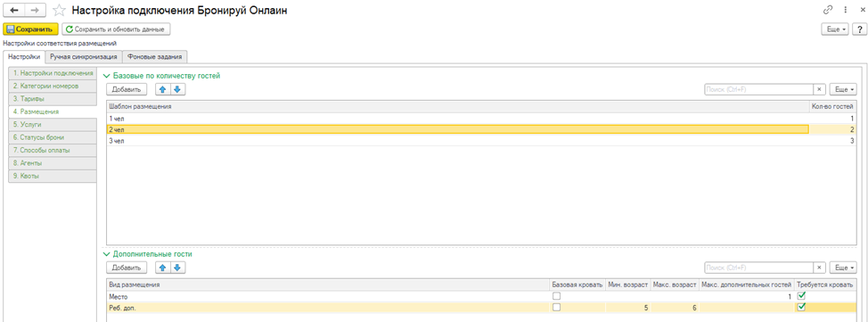Switch to Настройки tab
The width and height of the screenshot is (868, 322).
pos(24,56)
